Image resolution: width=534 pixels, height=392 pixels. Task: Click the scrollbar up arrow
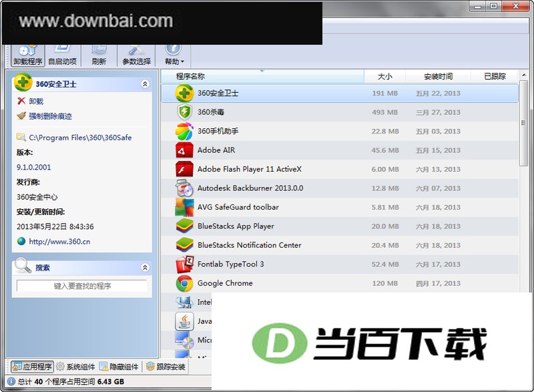pyautogui.click(x=523, y=75)
